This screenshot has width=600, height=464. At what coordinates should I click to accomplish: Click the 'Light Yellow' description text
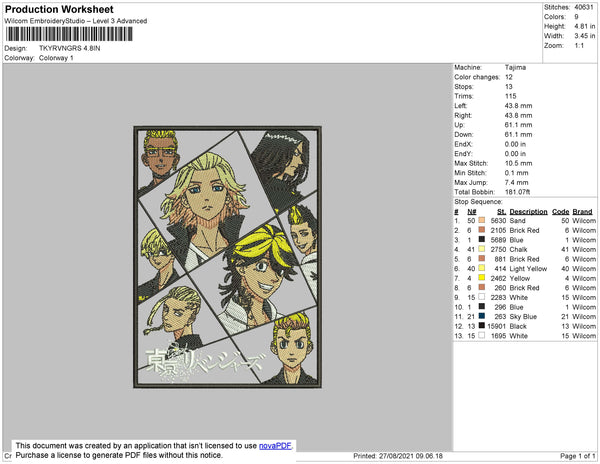(528, 269)
